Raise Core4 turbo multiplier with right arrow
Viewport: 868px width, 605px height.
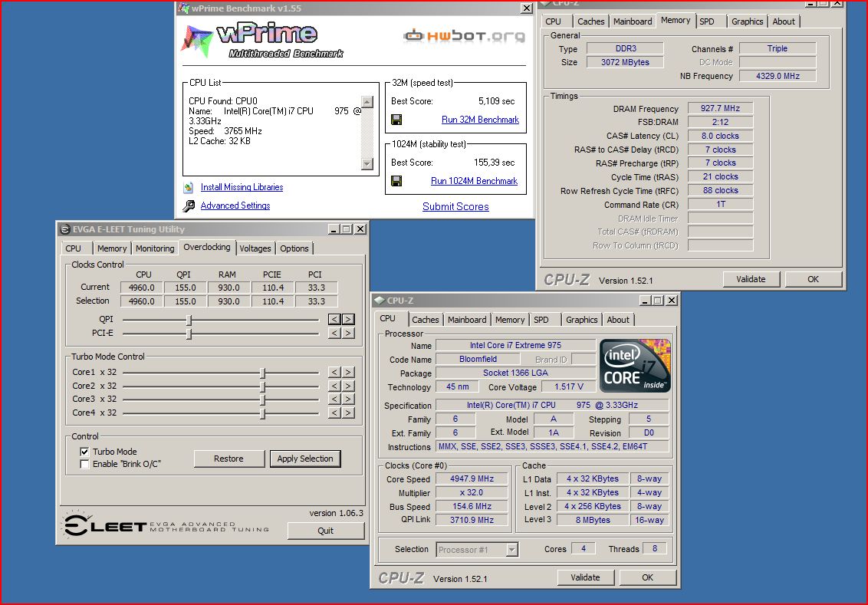[x=348, y=413]
